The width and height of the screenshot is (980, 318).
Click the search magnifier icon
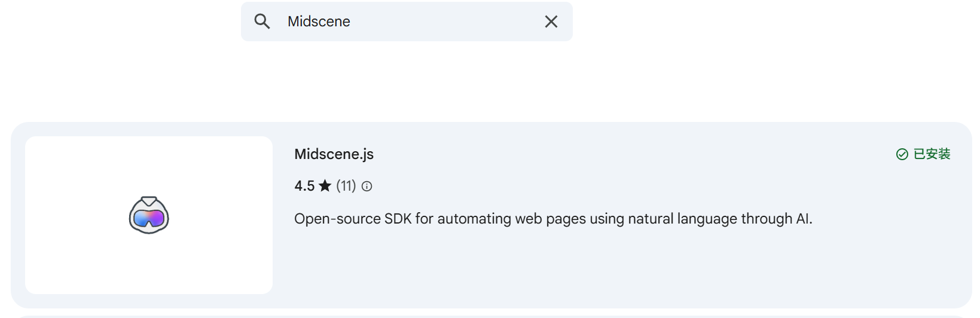coord(262,22)
